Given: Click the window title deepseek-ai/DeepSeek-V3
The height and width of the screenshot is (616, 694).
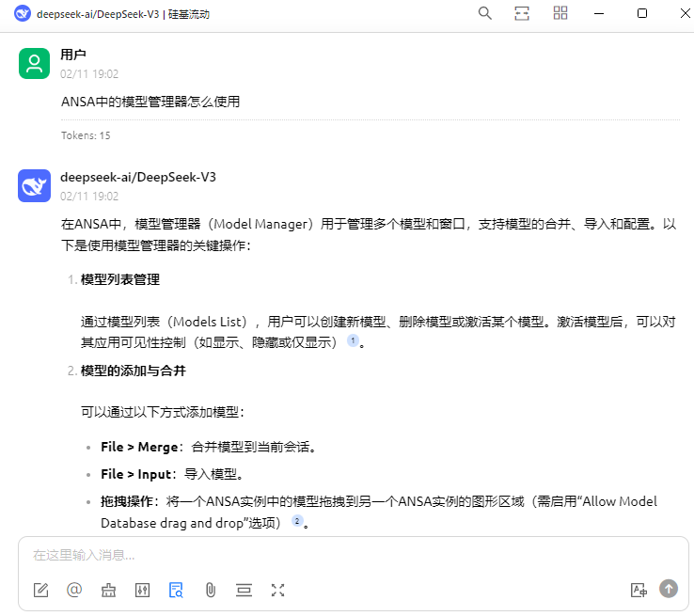Looking at the screenshot, I should [98, 14].
